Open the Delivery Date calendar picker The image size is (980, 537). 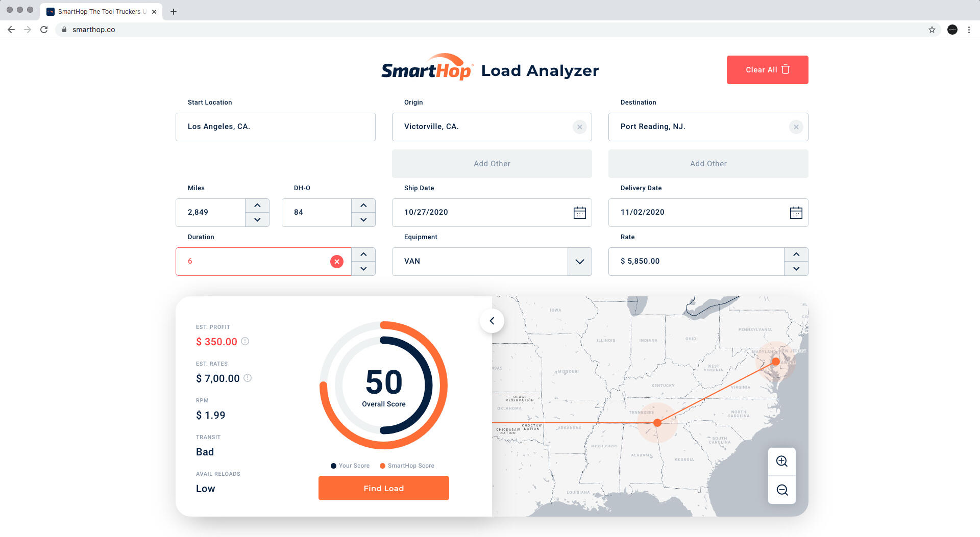[796, 213]
